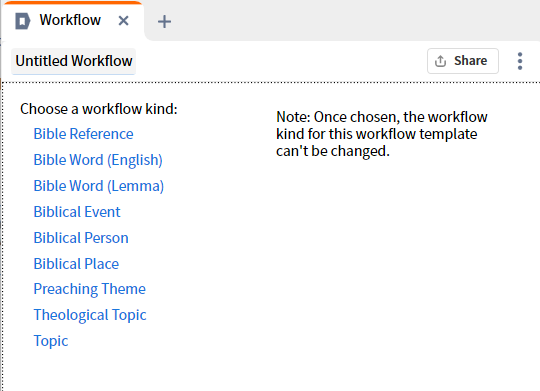Select the Workflow tab label

tap(70, 20)
